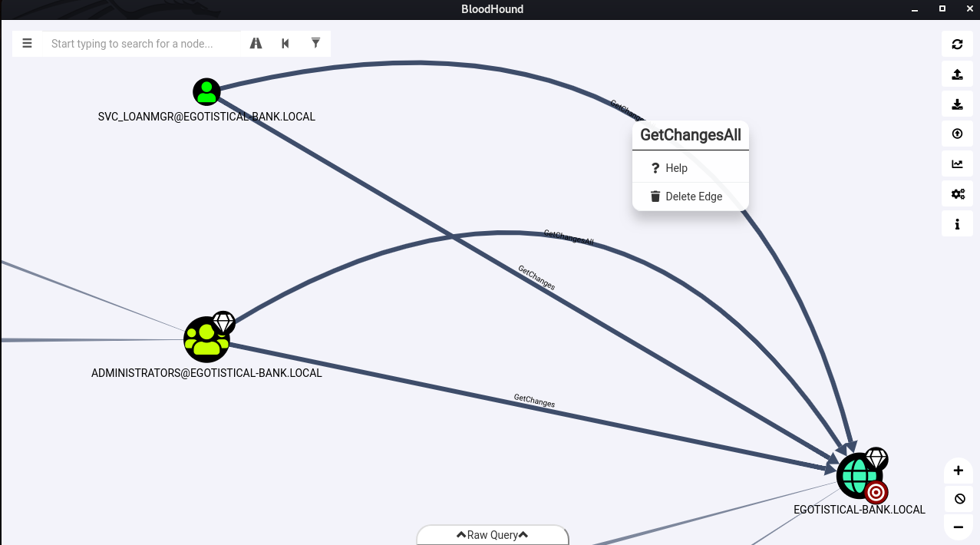Click the red target badge on domain node
The height and width of the screenshot is (545, 980).
(x=876, y=492)
